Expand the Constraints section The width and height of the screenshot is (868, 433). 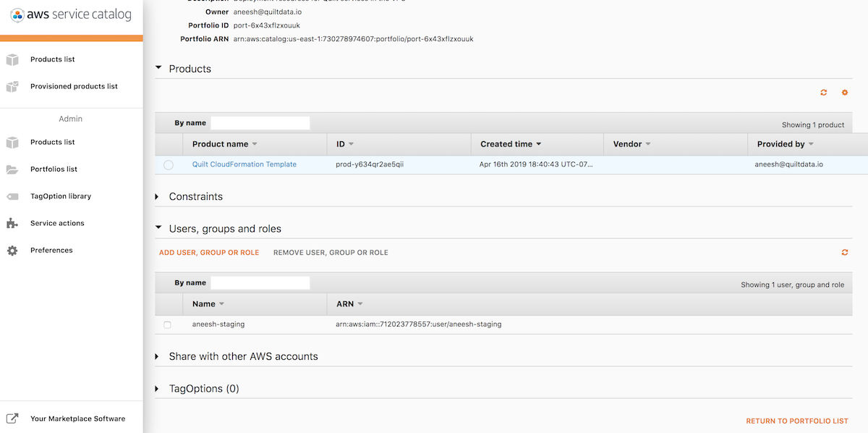pos(158,196)
